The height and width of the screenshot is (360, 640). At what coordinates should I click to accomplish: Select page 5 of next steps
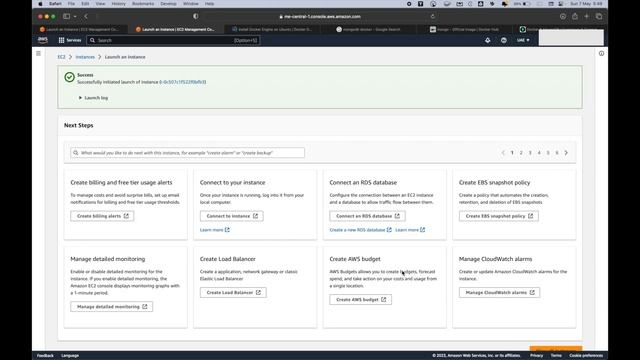click(548, 153)
